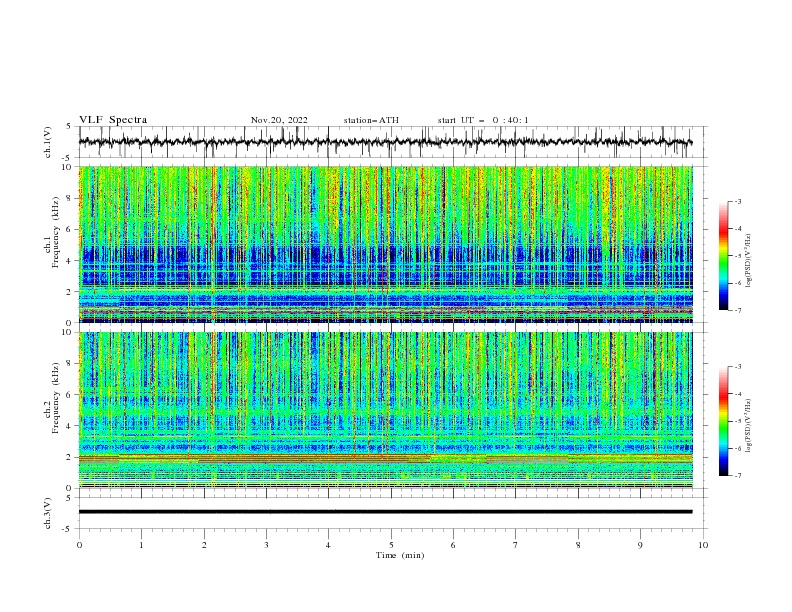Select the "start UT = 0 :40: 1" text

(x=483, y=120)
